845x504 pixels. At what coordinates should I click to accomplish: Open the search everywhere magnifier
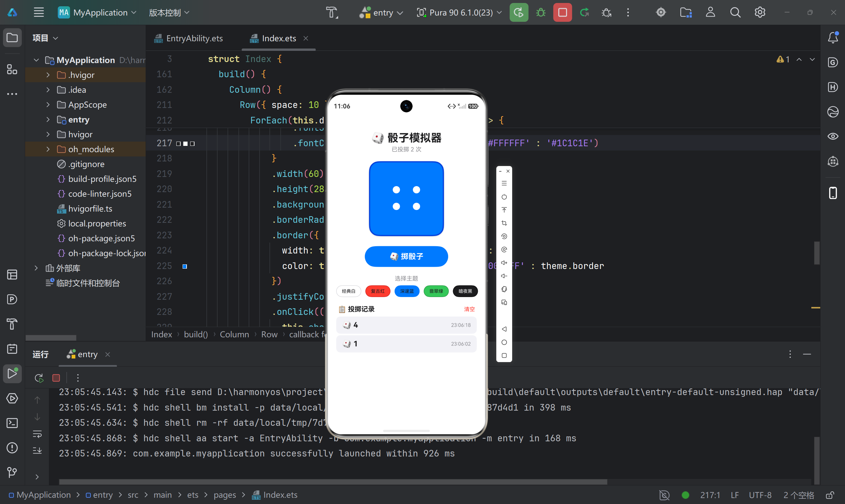pos(735,13)
